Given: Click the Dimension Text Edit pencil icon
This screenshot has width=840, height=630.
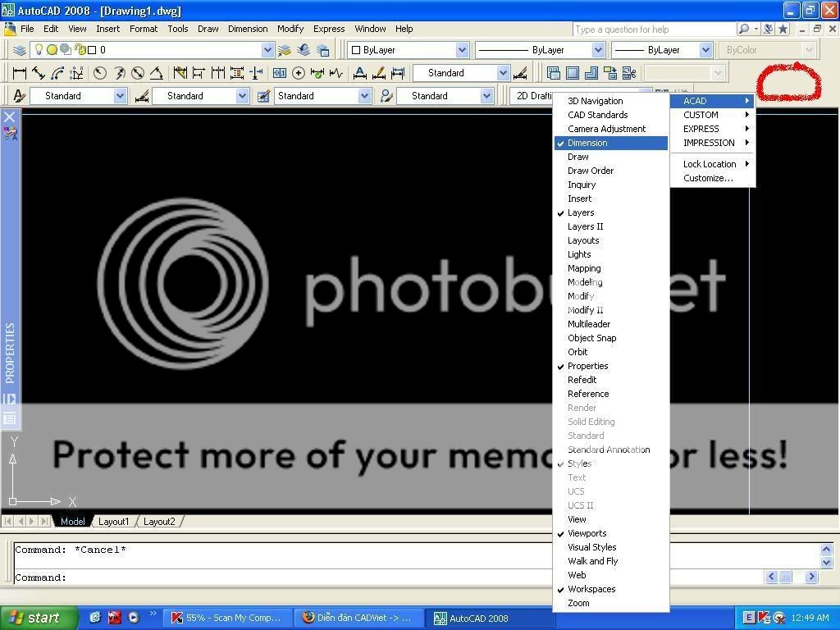Looking at the screenshot, I should pyautogui.click(x=379, y=73).
